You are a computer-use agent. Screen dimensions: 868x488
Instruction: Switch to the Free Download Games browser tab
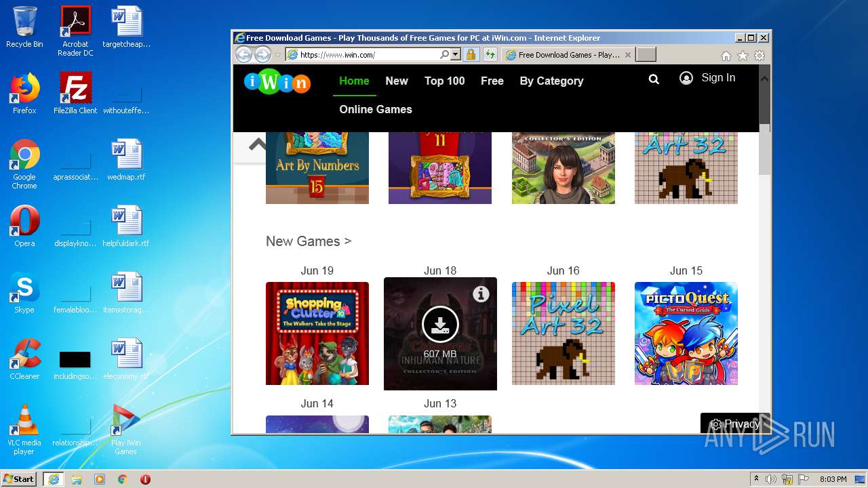[568, 55]
